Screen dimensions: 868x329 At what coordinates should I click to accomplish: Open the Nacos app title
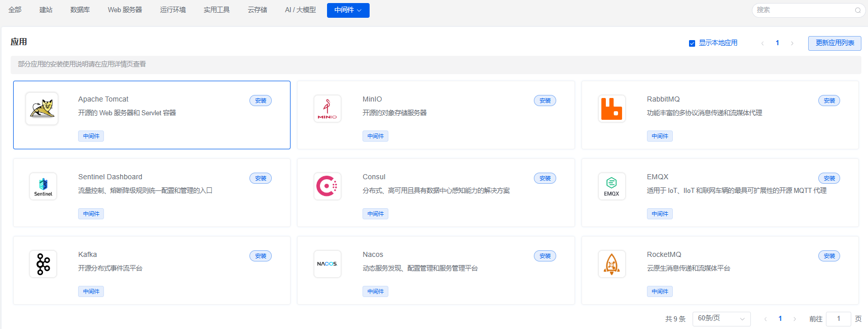[373, 254]
